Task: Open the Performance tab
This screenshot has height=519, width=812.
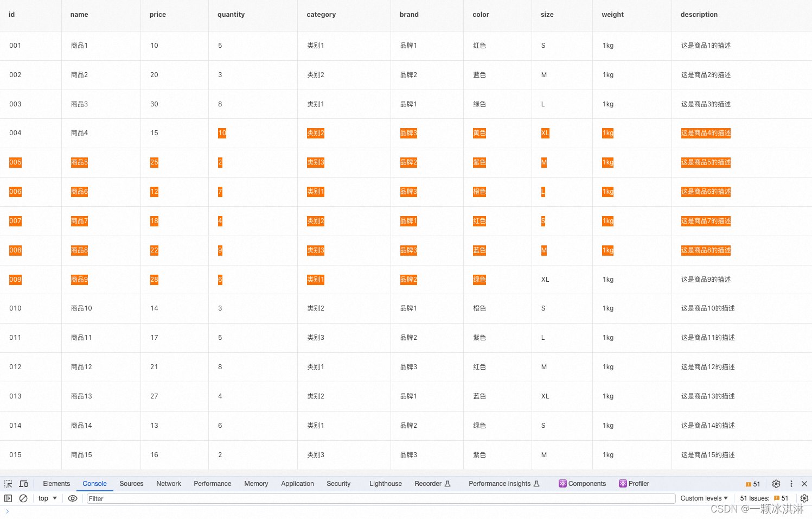Action: pos(213,484)
